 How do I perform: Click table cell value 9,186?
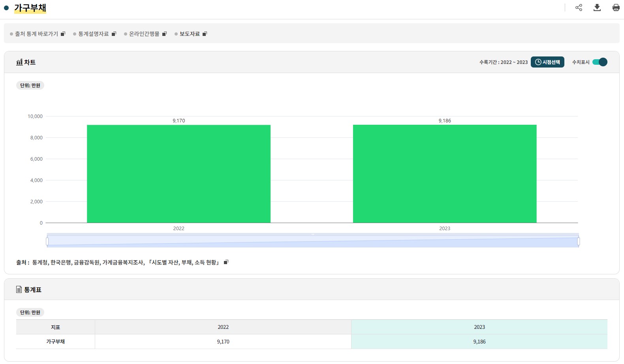tap(479, 341)
